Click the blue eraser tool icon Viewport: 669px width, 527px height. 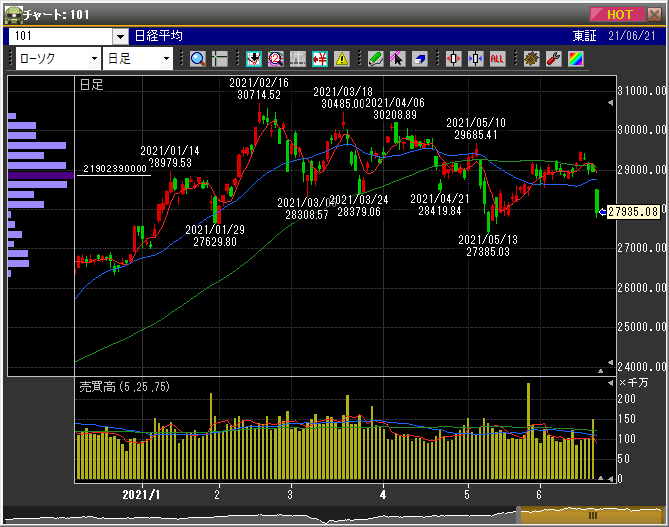click(420, 58)
